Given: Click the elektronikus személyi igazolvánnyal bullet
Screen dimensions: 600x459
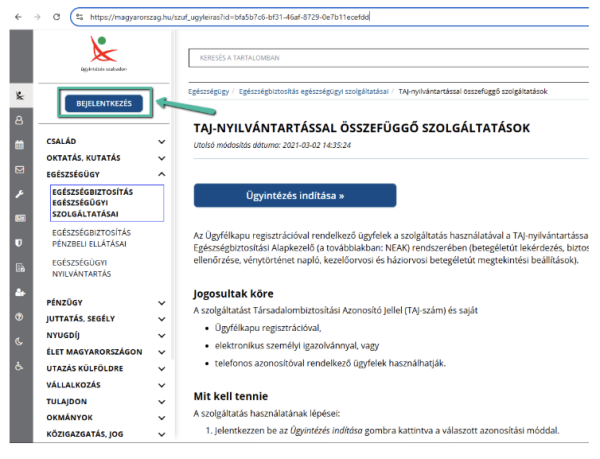Looking at the screenshot, I should click(x=297, y=345).
